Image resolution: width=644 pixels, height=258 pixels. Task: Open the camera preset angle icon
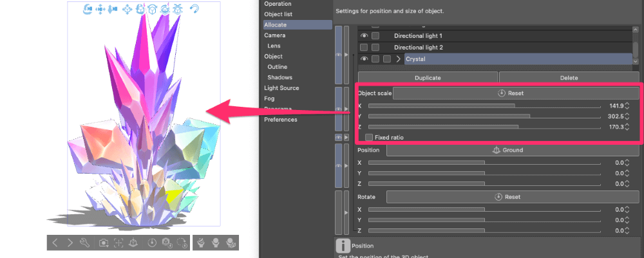tap(104, 243)
